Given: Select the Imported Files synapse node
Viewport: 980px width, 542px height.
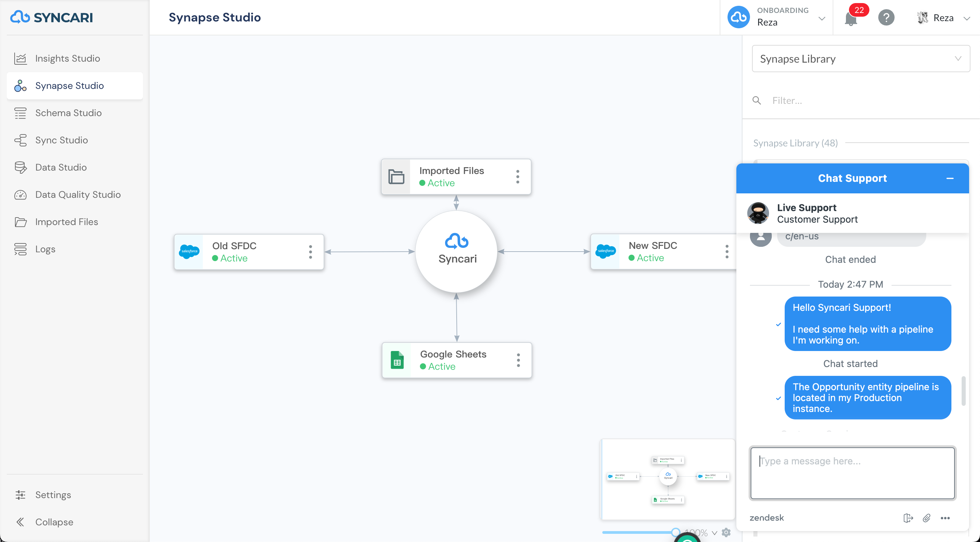Looking at the screenshot, I should coord(456,177).
